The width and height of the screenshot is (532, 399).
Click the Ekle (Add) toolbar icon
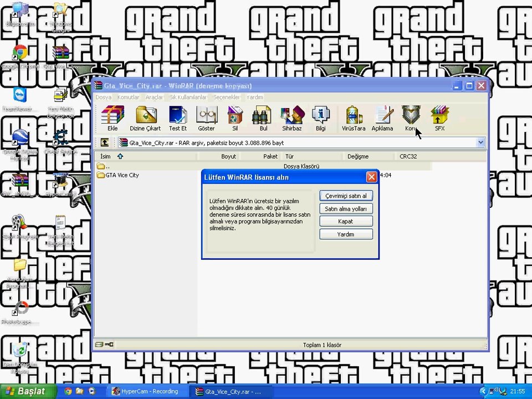(x=112, y=119)
